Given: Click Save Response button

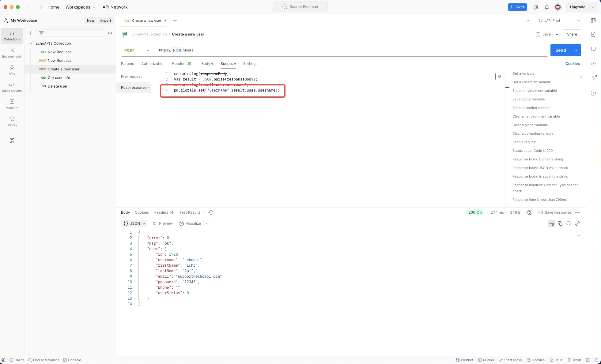Looking at the screenshot, I should tap(555, 212).
